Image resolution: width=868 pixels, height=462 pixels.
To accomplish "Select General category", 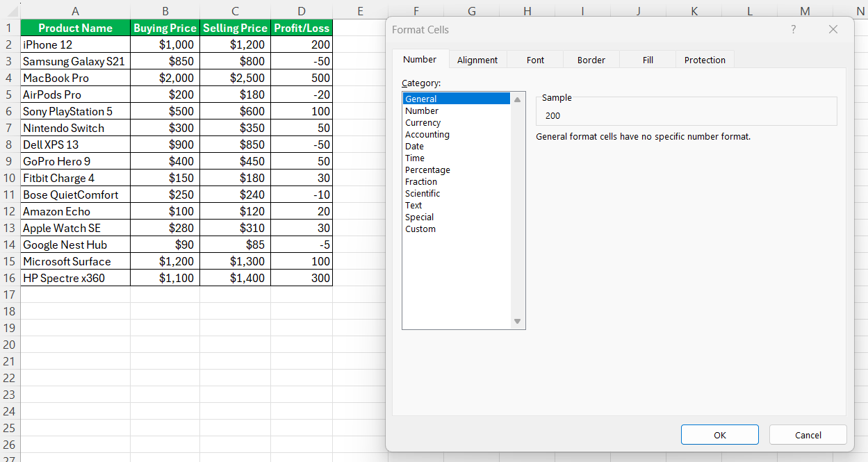I will 457,99.
